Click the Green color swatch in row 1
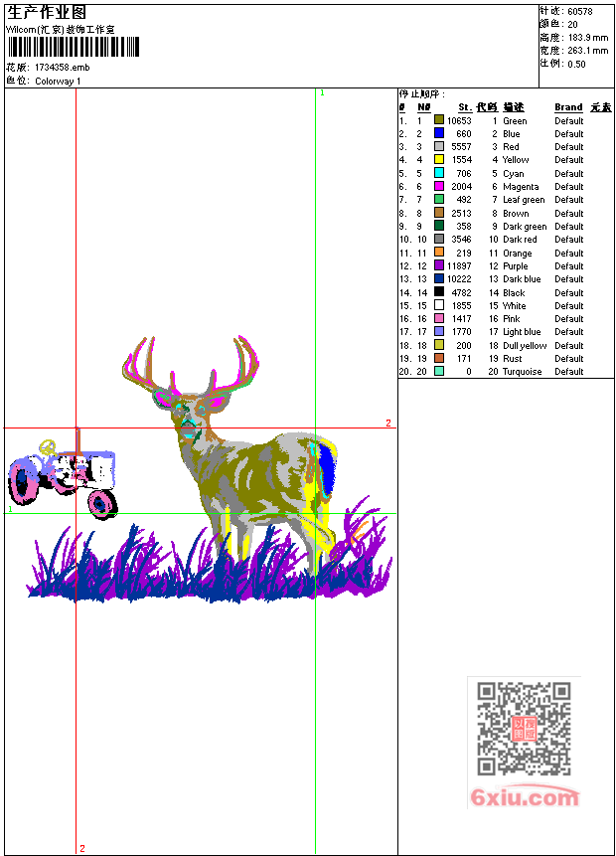 pos(439,119)
